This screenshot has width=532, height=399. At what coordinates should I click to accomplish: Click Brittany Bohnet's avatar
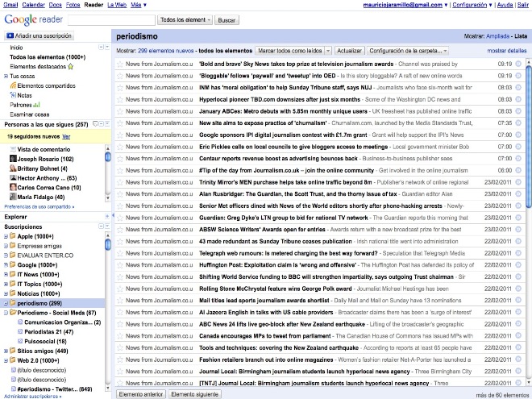click(x=13, y=168)
